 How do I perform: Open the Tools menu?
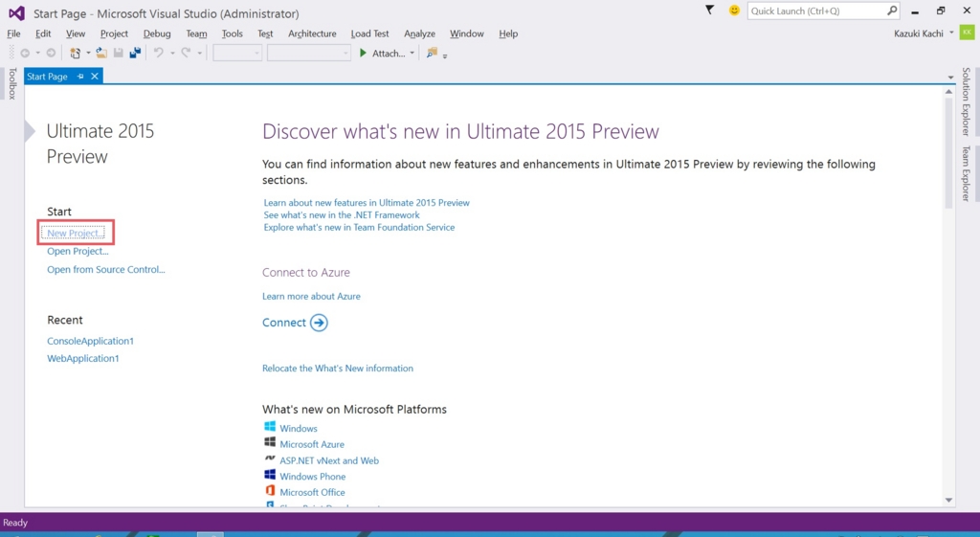(232, 34)
